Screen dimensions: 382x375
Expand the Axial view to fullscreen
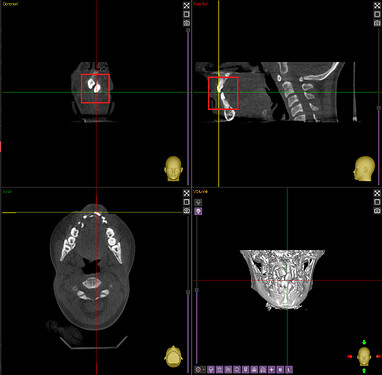click(x=186, y=193)
